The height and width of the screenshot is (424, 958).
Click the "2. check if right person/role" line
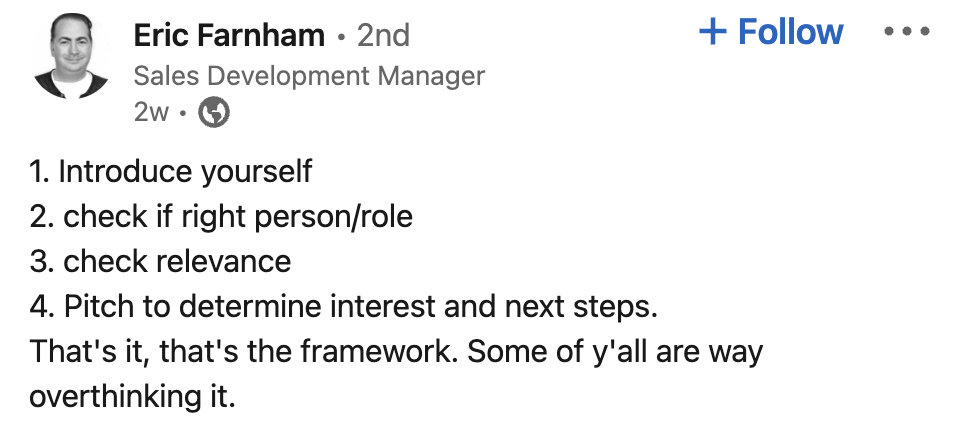click(x=221, y=216)
